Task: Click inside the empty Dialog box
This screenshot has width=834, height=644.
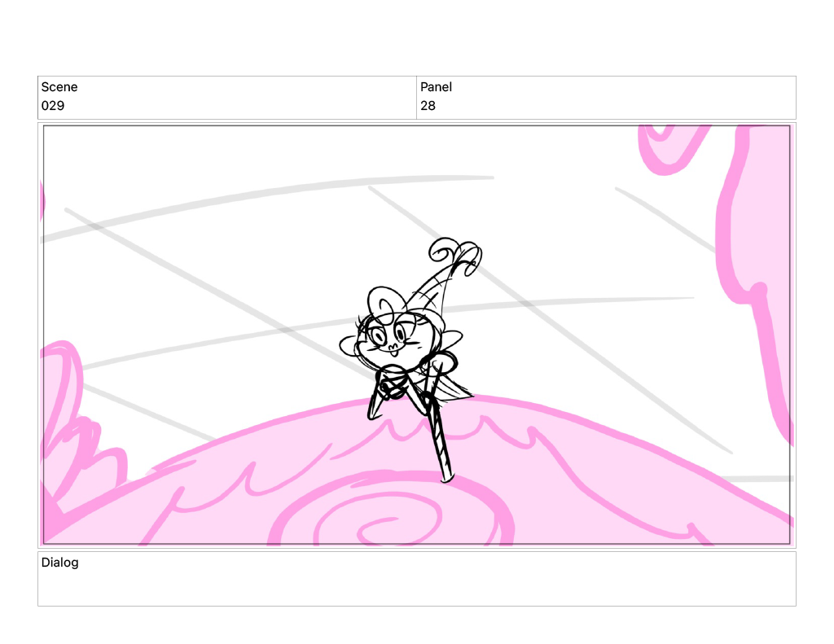Action: point(416,586)
